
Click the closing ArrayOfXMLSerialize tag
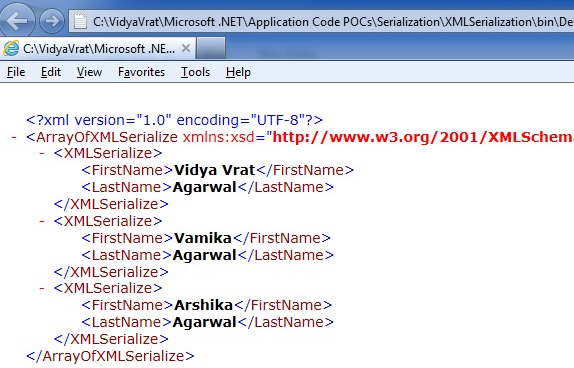(111, 356)
